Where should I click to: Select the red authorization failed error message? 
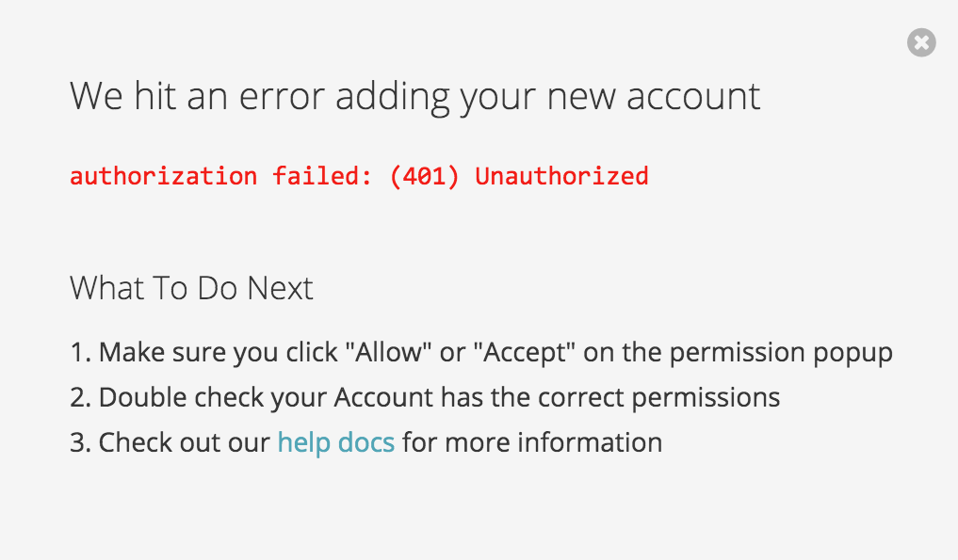pos(359,177)
